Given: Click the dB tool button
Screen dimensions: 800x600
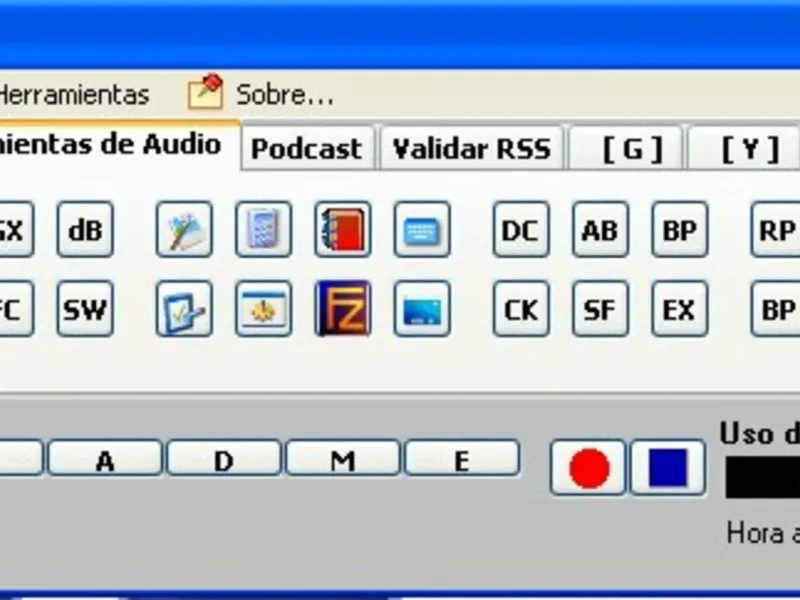Looking at the screenshot, I should point(85,229).
